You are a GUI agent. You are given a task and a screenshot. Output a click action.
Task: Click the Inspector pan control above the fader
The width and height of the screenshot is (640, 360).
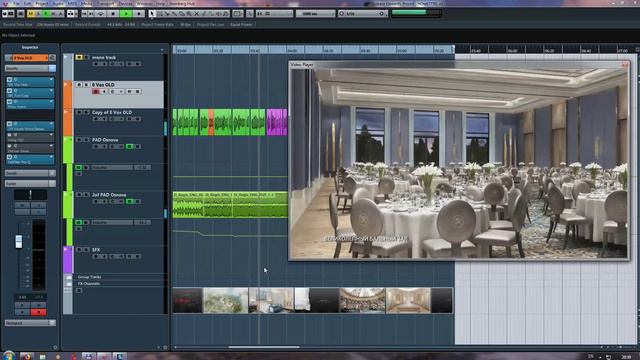30,195
